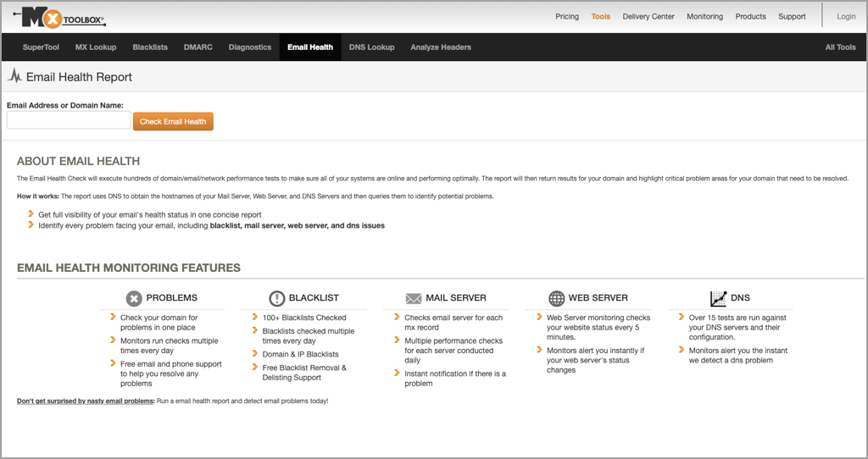Click the Web Server globe icon
The width and height of the screenshot is (868, 459).
click(x=556, y=298)
